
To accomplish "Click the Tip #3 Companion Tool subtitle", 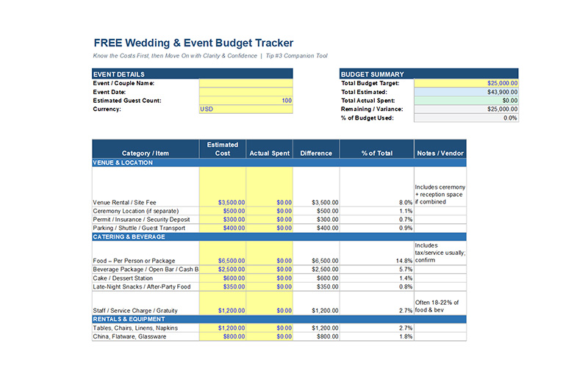I will tap(297, 56).
